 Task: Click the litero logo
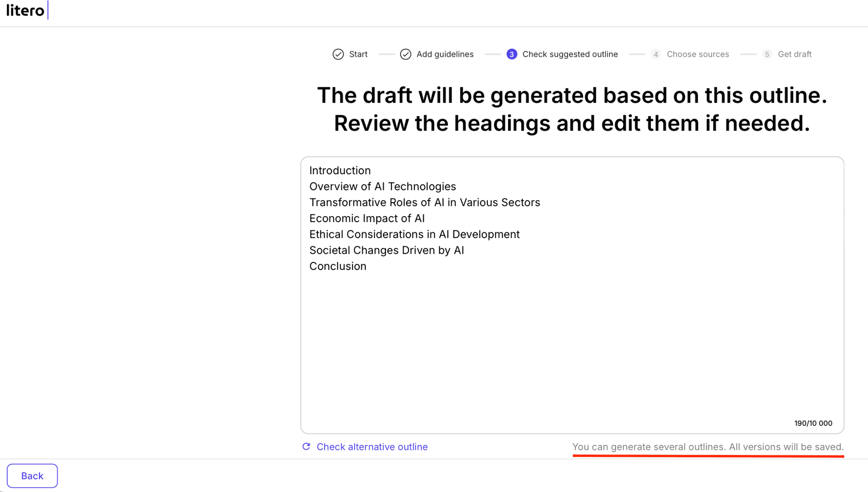coord(25,11)
